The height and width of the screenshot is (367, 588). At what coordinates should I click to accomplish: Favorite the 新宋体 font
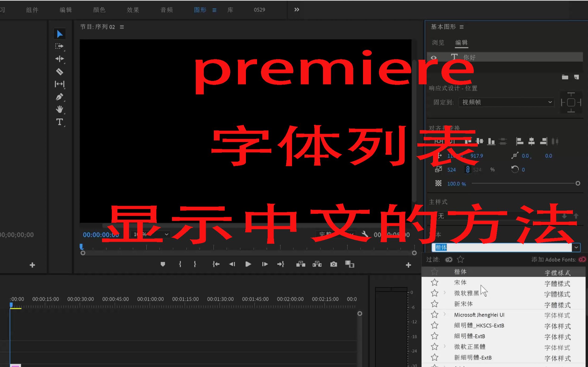[435, 304]
